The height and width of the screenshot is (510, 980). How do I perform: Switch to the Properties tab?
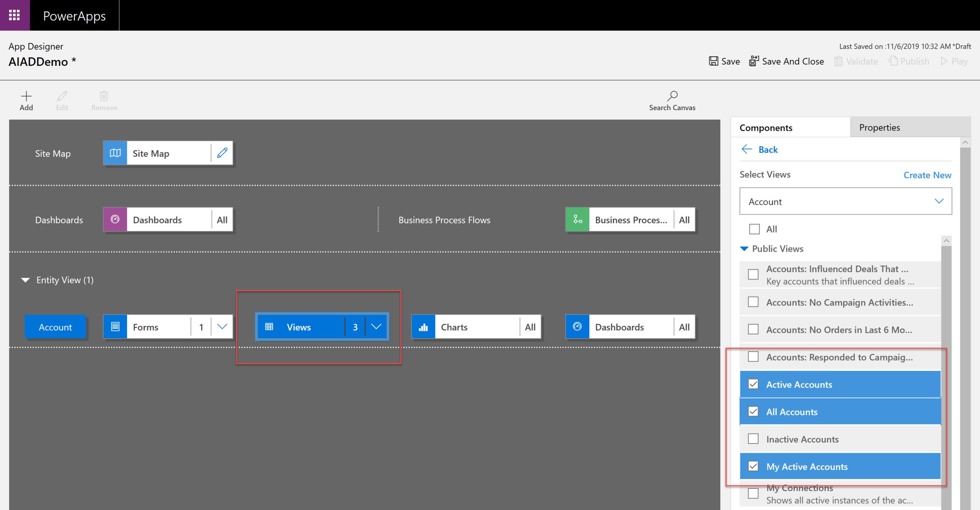click(879, 127)
